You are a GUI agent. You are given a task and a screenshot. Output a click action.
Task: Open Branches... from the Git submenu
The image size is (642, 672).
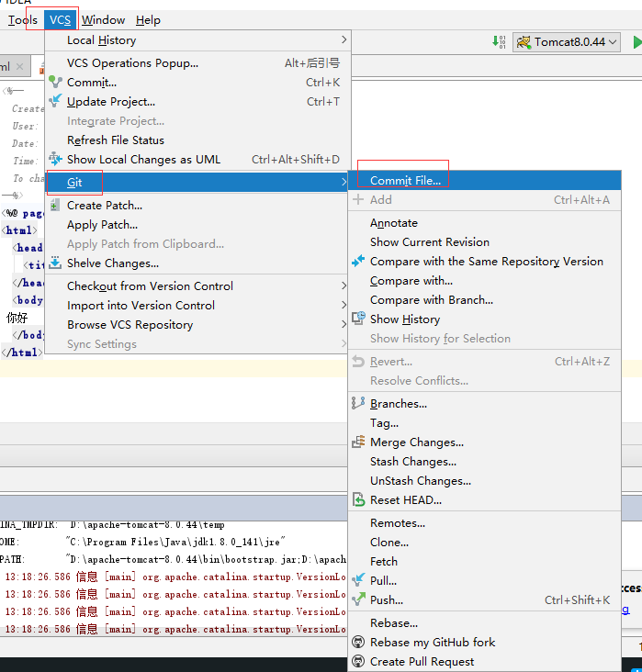[398, 404]
